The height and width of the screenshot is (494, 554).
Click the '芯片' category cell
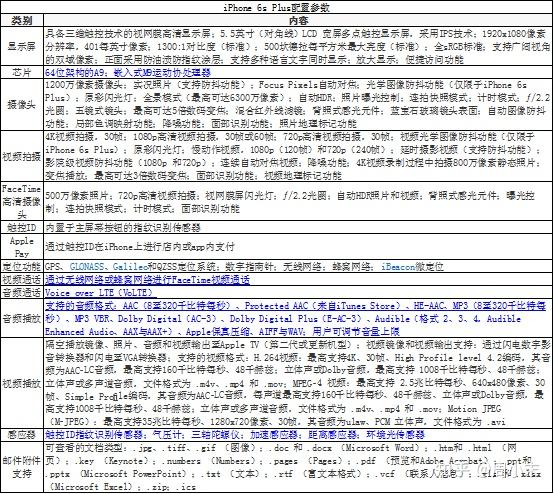(22, 72)
